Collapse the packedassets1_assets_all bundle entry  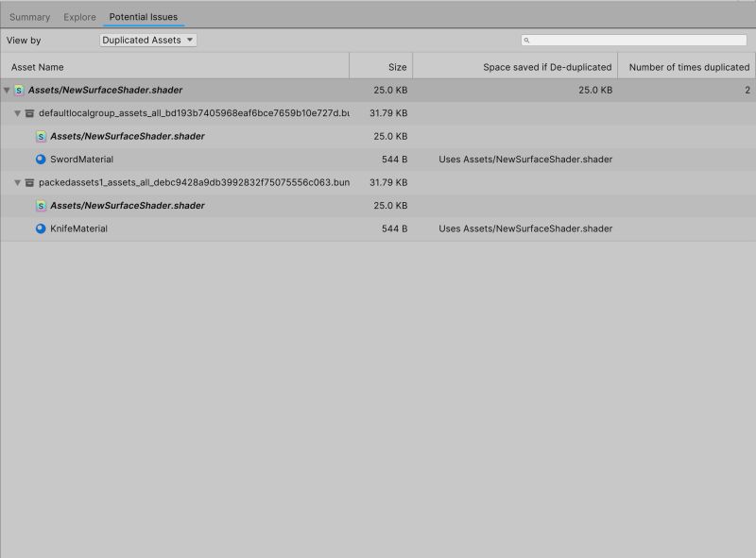tap(19, 182)
